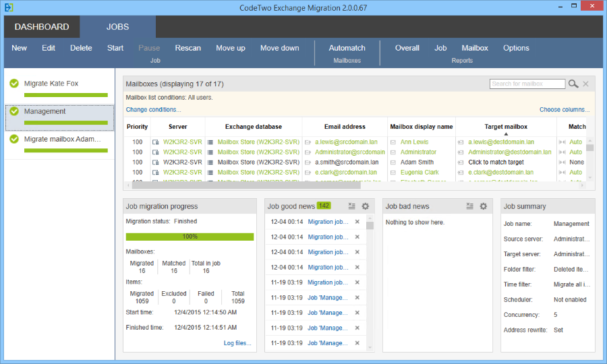The height and width of the screenshot is (364, 607).
Task: Click green check icon for Migrate mailbox Adam
Action: 14,139
